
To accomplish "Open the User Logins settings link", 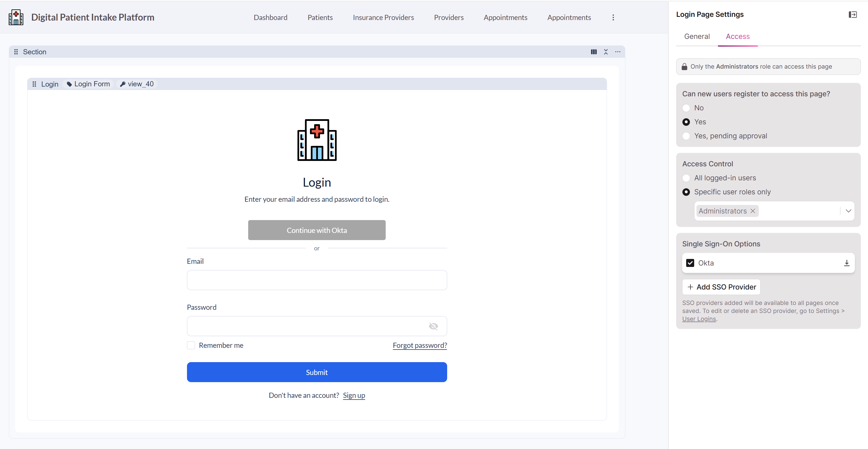I will pos(699,319).
